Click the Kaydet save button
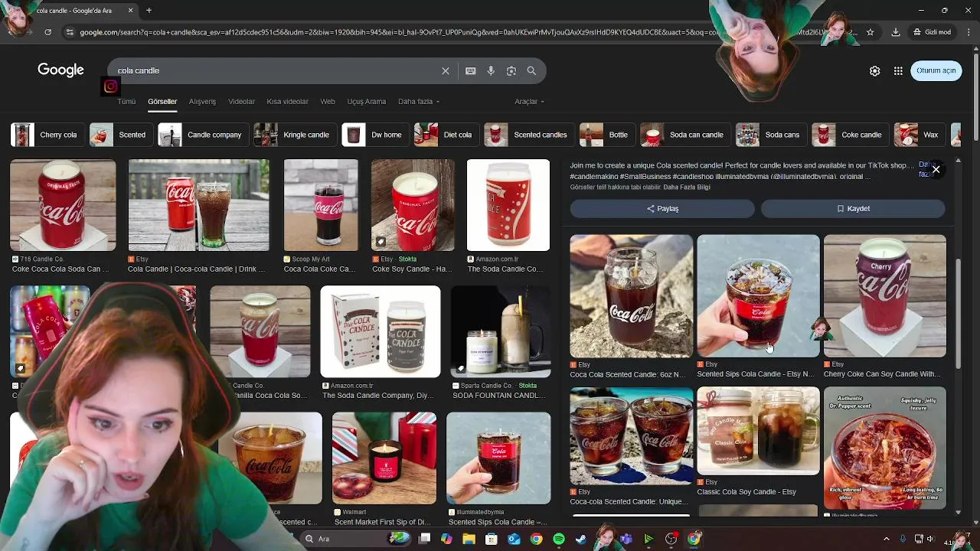This screenshot has width=980, height=551. 853,208
